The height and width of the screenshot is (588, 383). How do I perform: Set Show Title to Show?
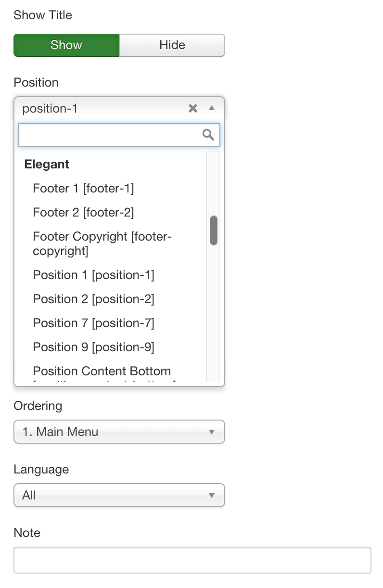[66, 45]
